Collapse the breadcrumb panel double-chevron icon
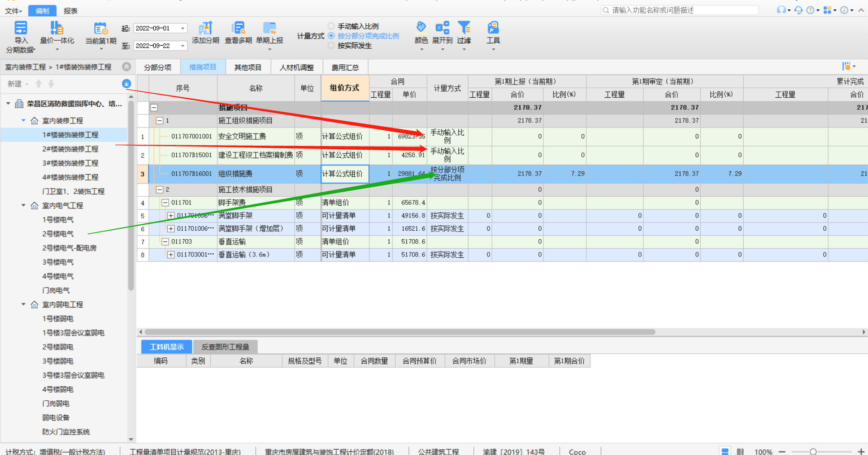This screenshot has width=868, height=455. point(127,66)
